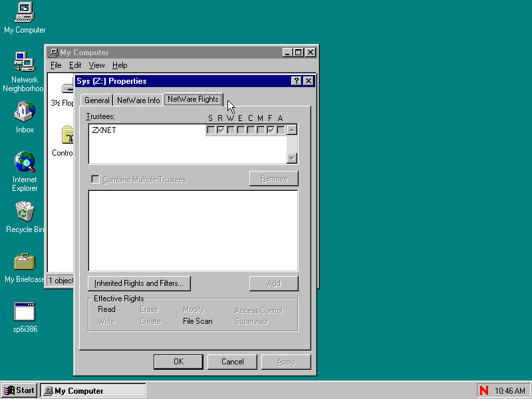Select the NetWare Rights tab

click(193, 99)
